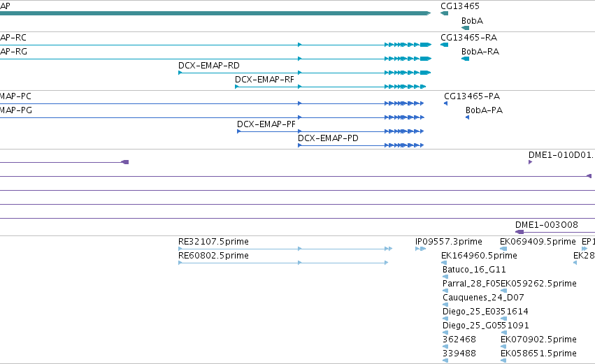Image resolution: width=595 pixels, height=364 pixels.
Task: Select the EK164960.5prime EST label
Action: (x=479, y=256)
